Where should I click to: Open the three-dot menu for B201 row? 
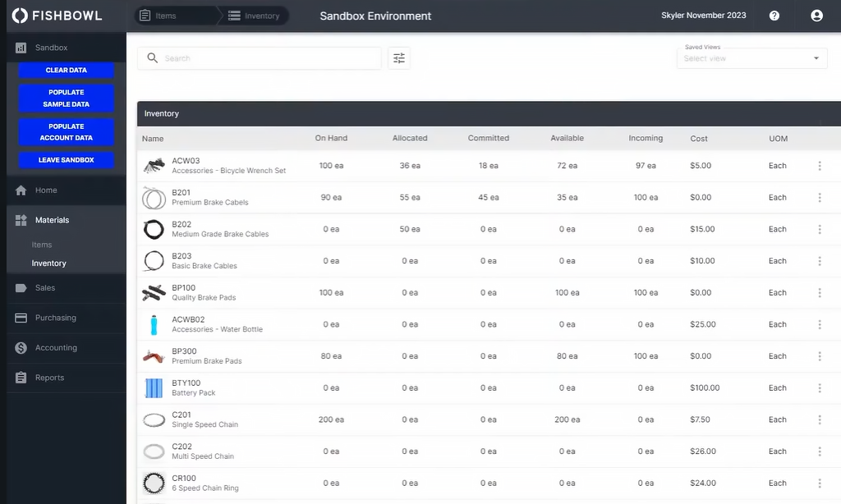820,197
